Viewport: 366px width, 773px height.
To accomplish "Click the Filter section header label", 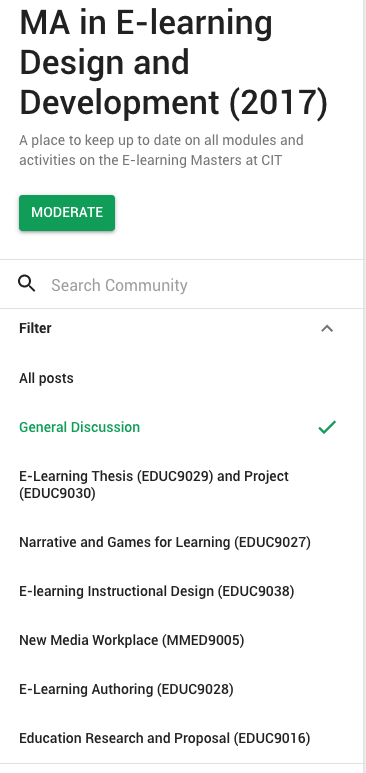I will pyautogui.click(x=35, y=328).
